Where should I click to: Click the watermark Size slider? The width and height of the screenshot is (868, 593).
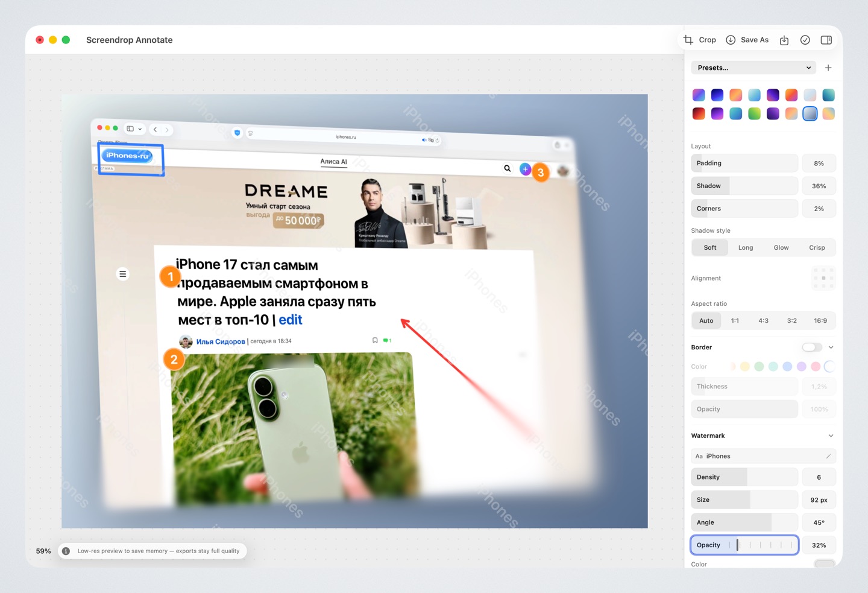click(x=744, y=499)
